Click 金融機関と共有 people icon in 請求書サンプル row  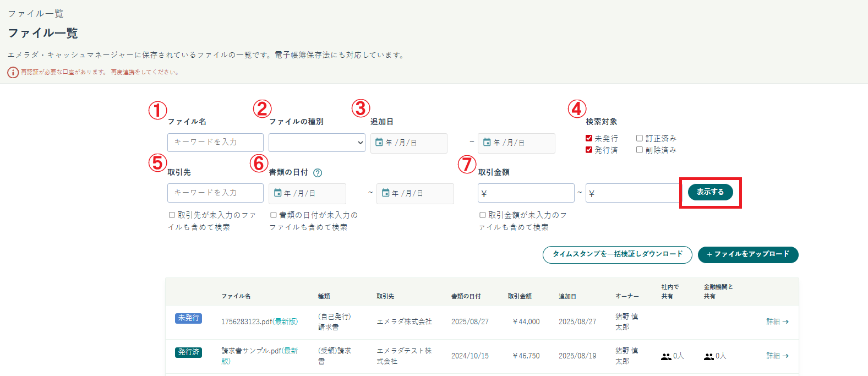(x=709, y=357)
